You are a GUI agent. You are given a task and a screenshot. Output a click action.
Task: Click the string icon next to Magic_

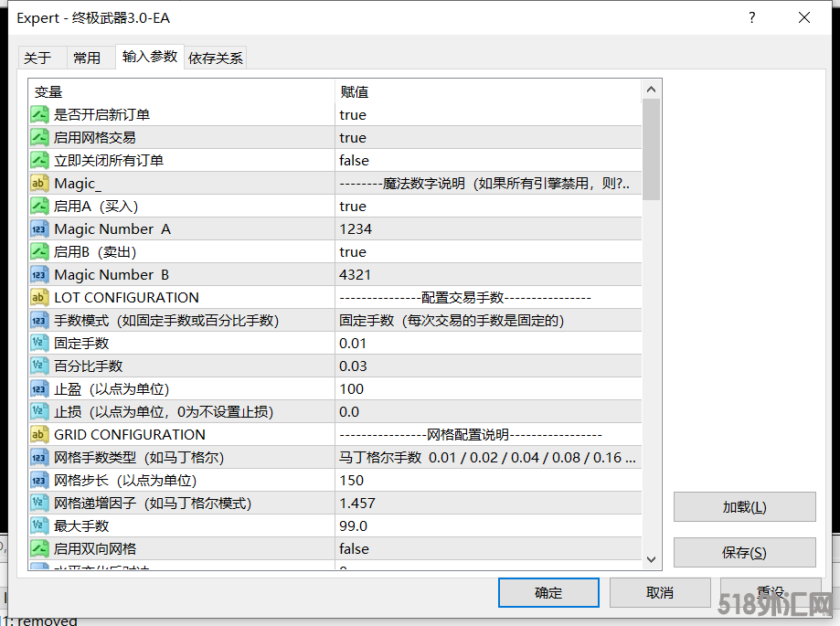pyautogui.click(x=39, y=184)
